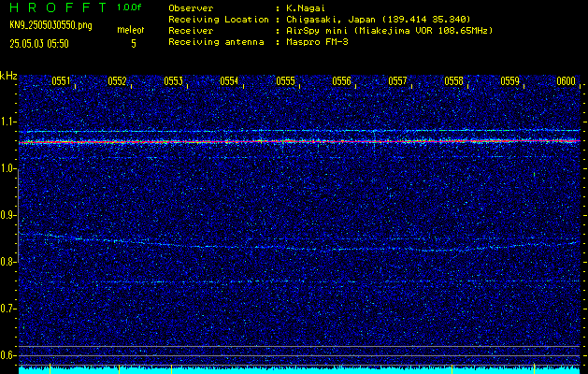The height and width of the screenshot is (374, 588).
Task: Click the 0559 time label
Action: coord(510,81)
